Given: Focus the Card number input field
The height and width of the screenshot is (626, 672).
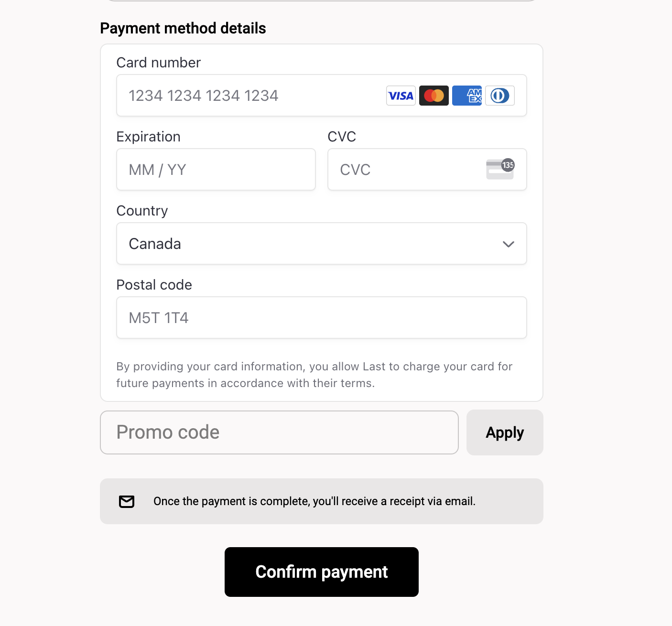Looking at the screenshot, I should (322, 96).
